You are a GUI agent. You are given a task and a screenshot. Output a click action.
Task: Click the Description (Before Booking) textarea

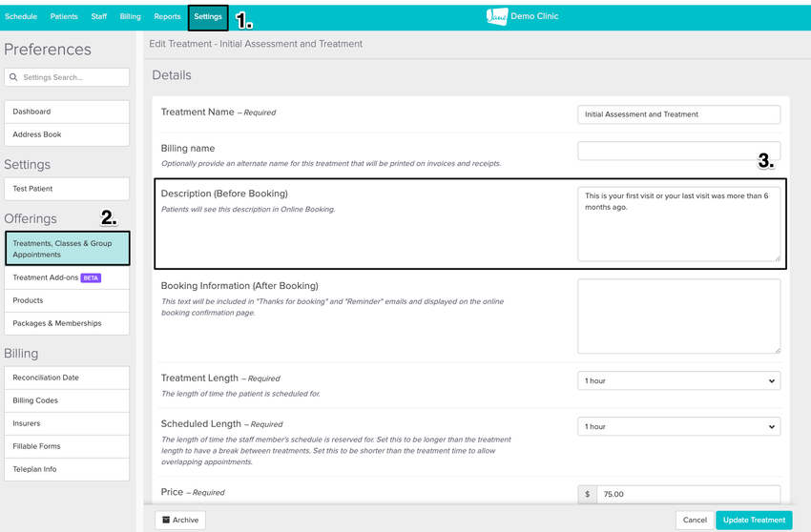678,224
